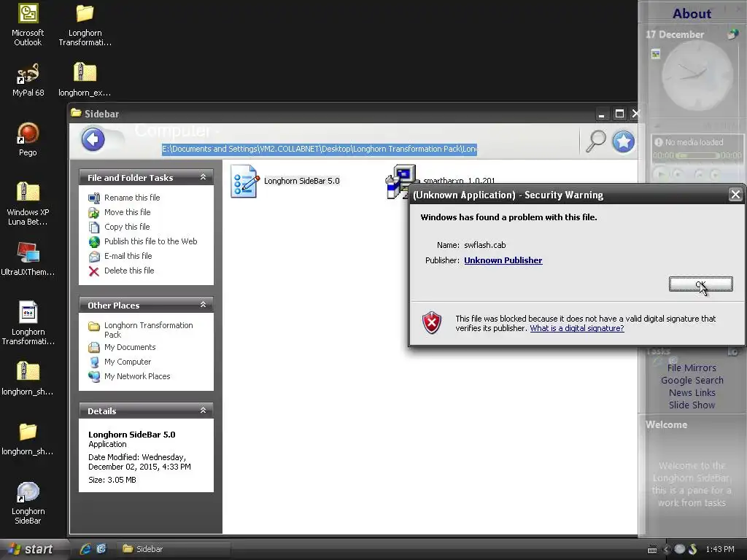Collapse the Details panel
The width and height of the screenshot is (747, 560).
tap(203, 411)
